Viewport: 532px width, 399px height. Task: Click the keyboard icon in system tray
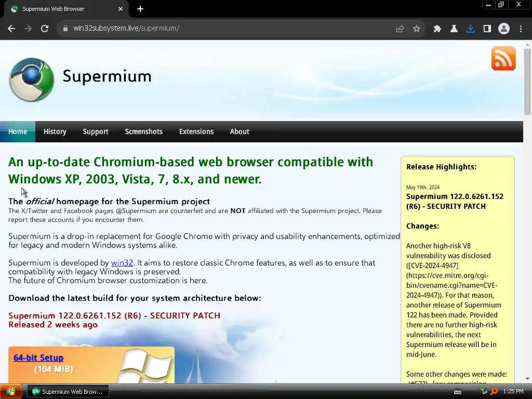coord(458,392)
